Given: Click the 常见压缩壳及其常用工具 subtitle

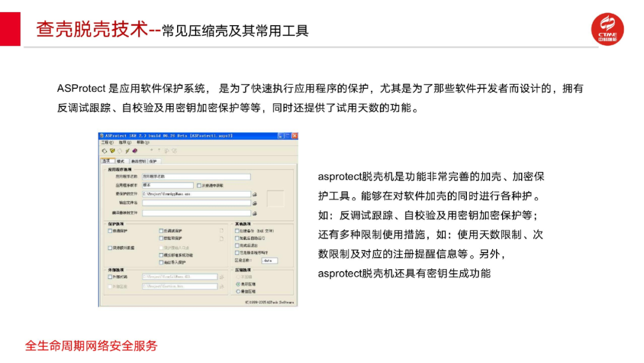Looking at the screenshot, I should (x=235, y=31).
